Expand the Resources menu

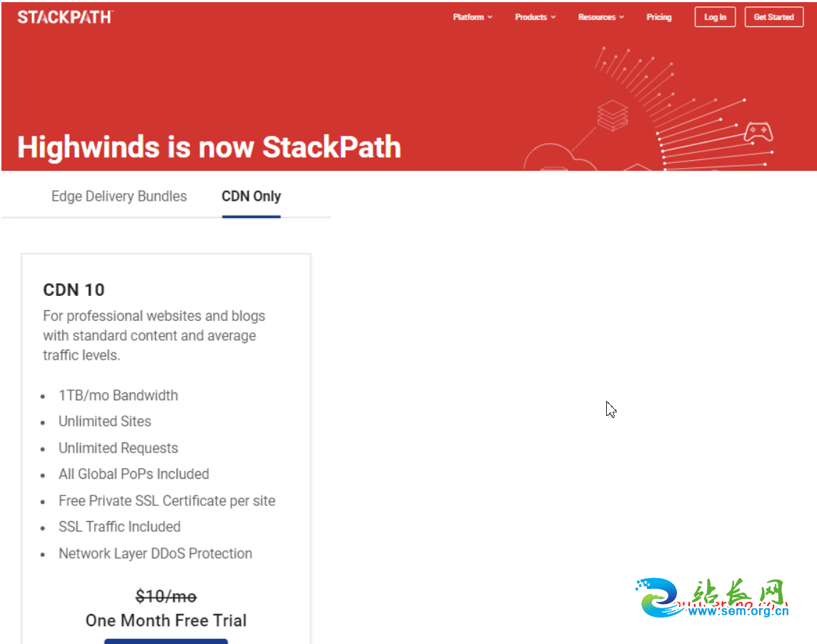pos(600,17)
